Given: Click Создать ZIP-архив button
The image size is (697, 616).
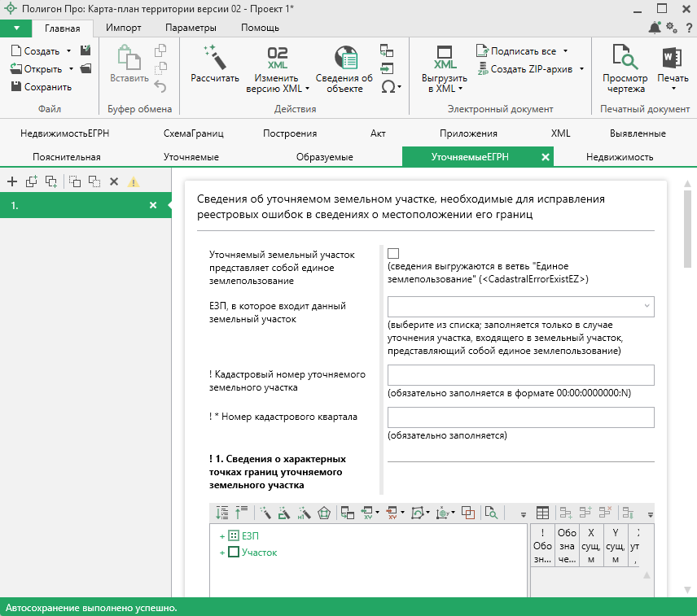Looking at the screenshot, I should 531,69.
